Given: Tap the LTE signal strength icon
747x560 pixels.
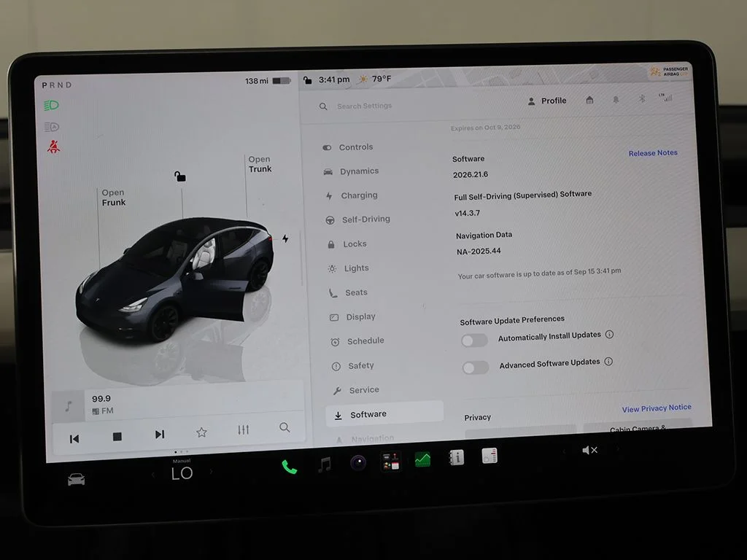Looking at the screenshot, I should coord(666,98).
